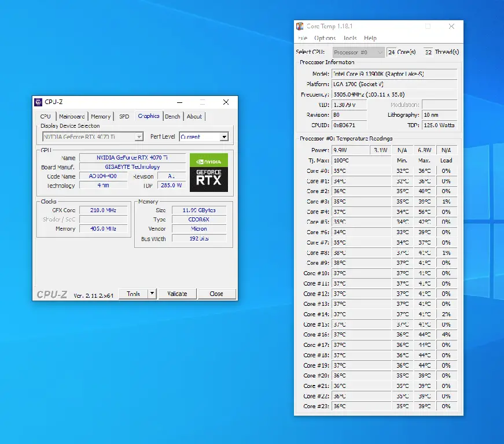The height and width of the screenshot is (444, 504).
Task: Click the Platform LGA 1700 field
Action: point(394,84)
